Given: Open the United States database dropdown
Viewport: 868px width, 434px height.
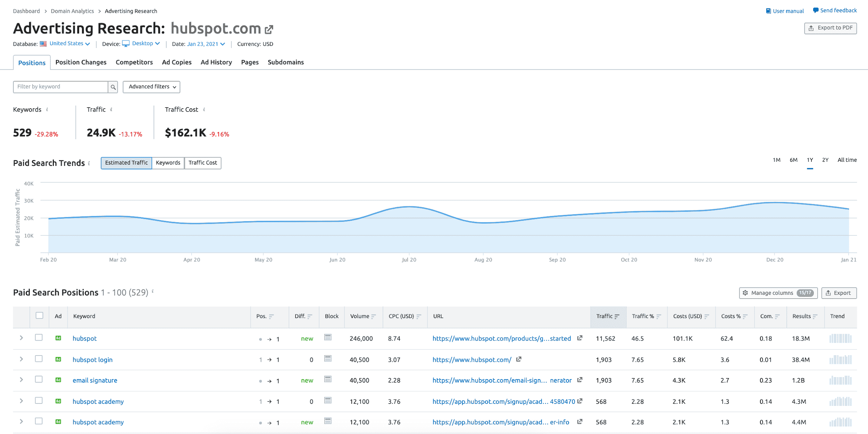Looking at the screenshot, I should point(69,44).
